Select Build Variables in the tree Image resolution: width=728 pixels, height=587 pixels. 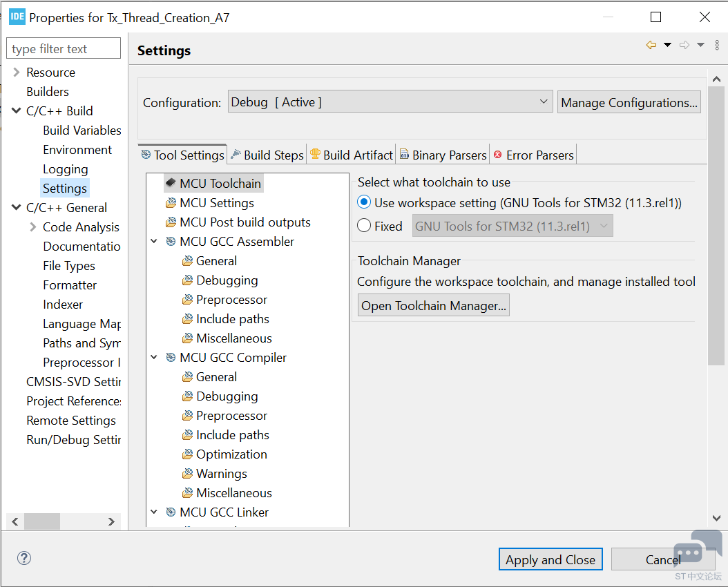[82, 131]
